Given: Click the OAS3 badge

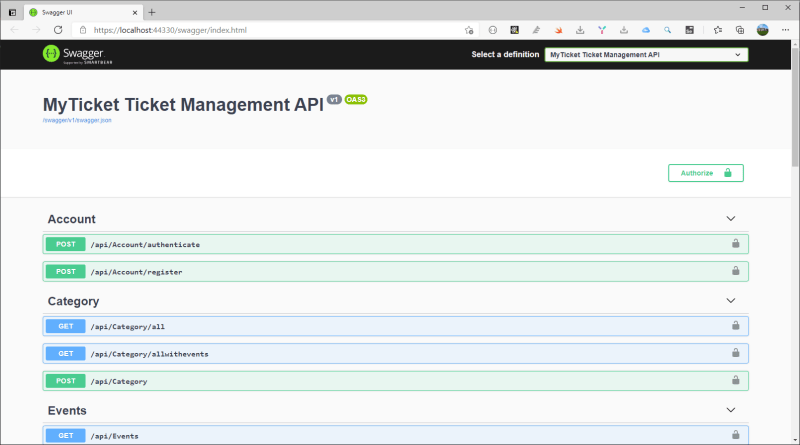Looking at the screenshot, I should pos(356,100).
